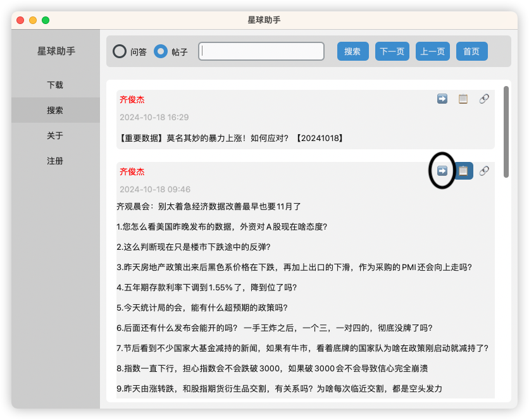Switch to 搜索 in the sidebar
529x420 pixels.
pos(55,110)
